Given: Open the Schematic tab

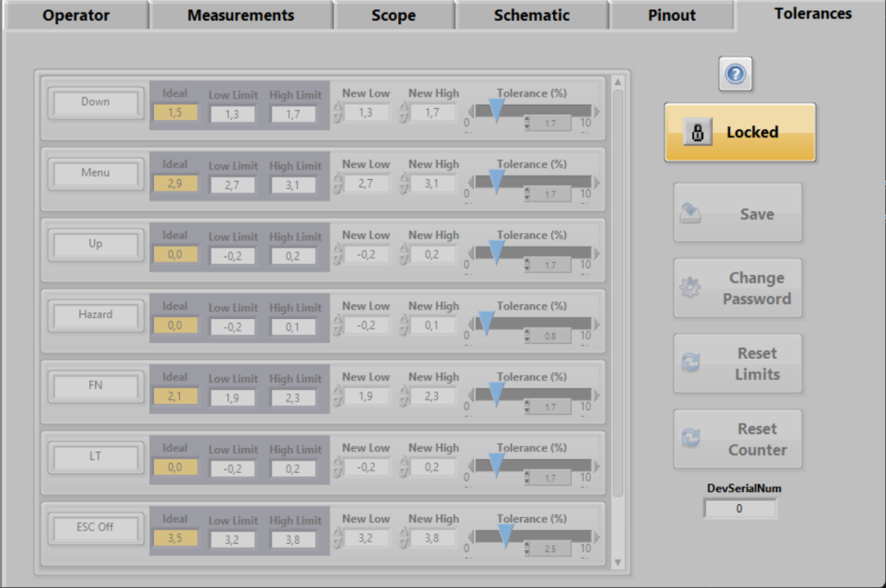Looking at the screenshot, I should pos(531,16).
